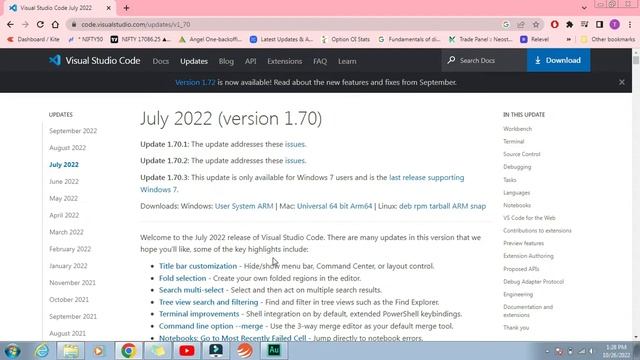Click the volume tray icon
This screenshot has width=640, height=360.
click(x=591, y=351)
